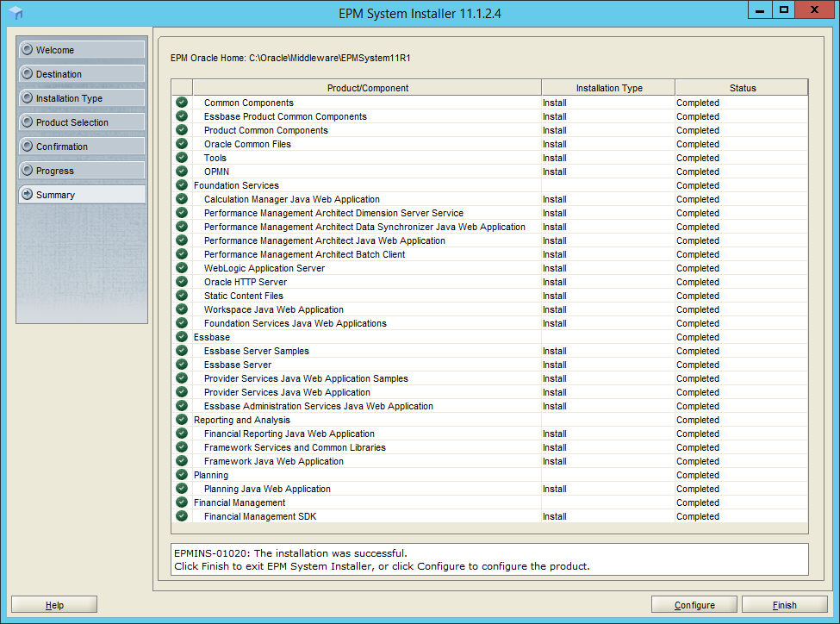Click the EPMINS-01020 installation successful message
The image size is (840, 624).
[290, 553]
